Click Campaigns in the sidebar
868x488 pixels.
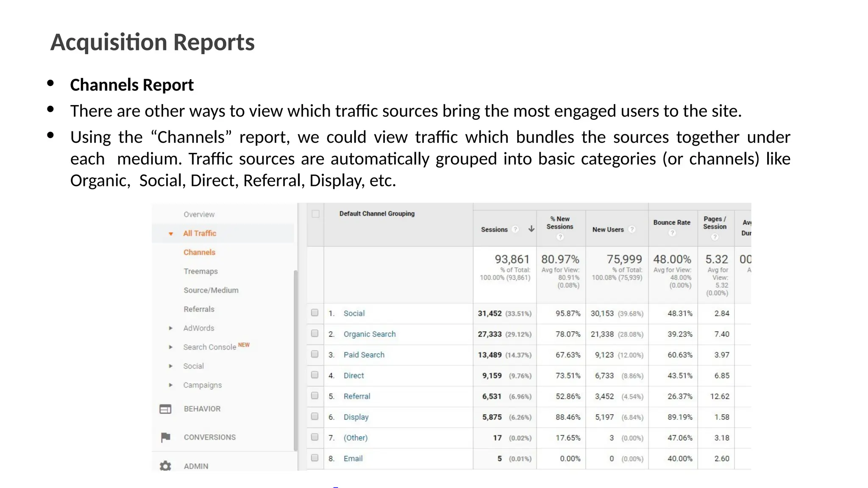202,385
